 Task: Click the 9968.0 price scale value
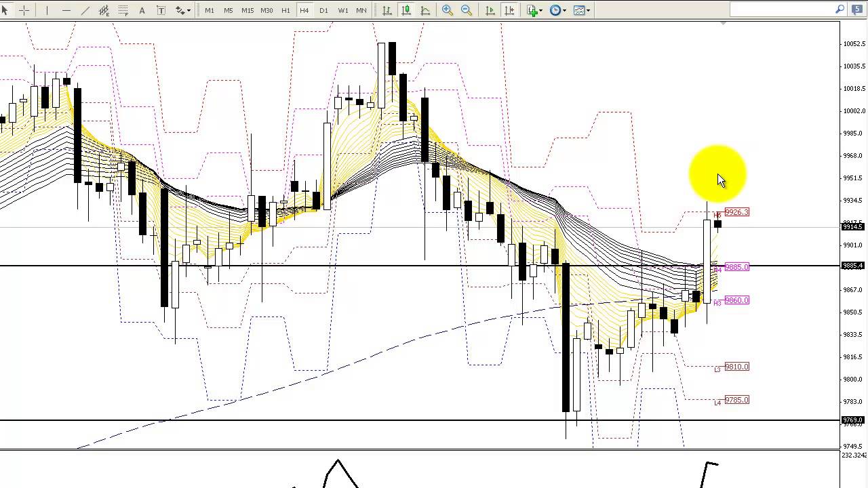(x=854, y=156)
